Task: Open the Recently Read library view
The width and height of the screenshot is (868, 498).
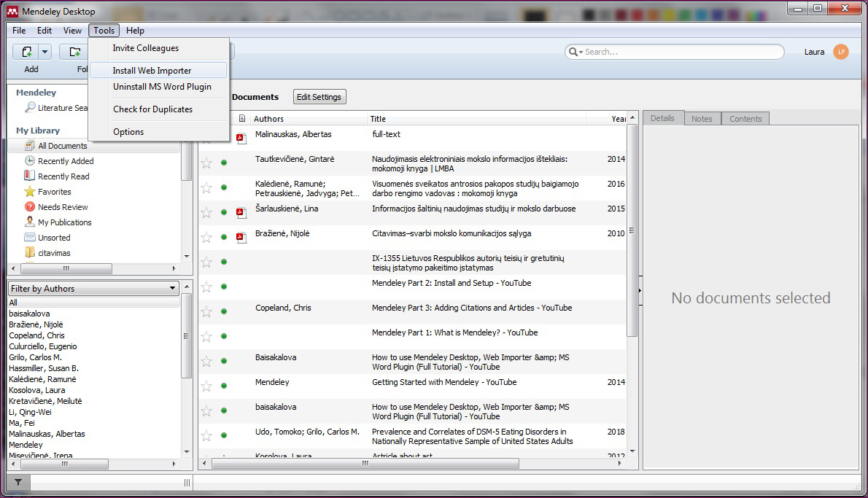Action: (x=63, y=176)
